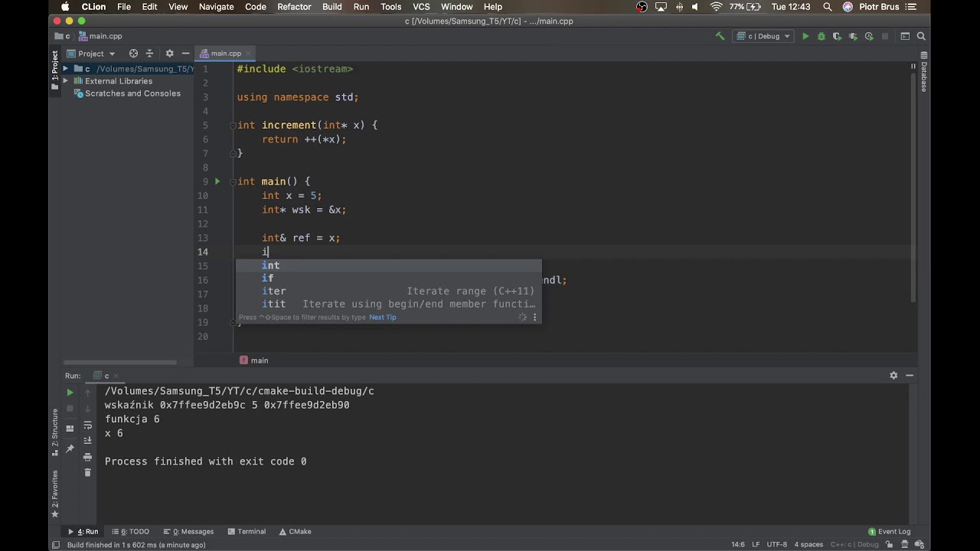Click the main breadcrumb below the editor
Screen dimensions: 980x551
tap(254, 360)
